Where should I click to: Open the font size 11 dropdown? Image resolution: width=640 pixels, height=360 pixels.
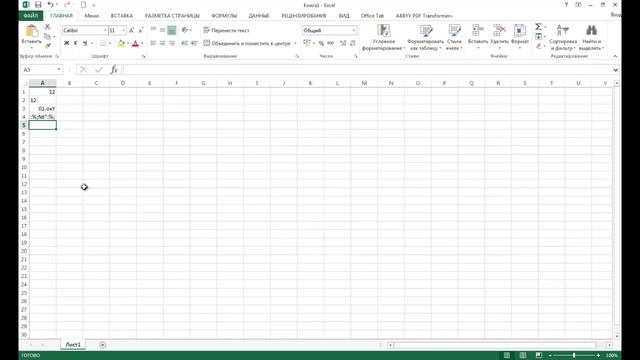tap(123, 31)
